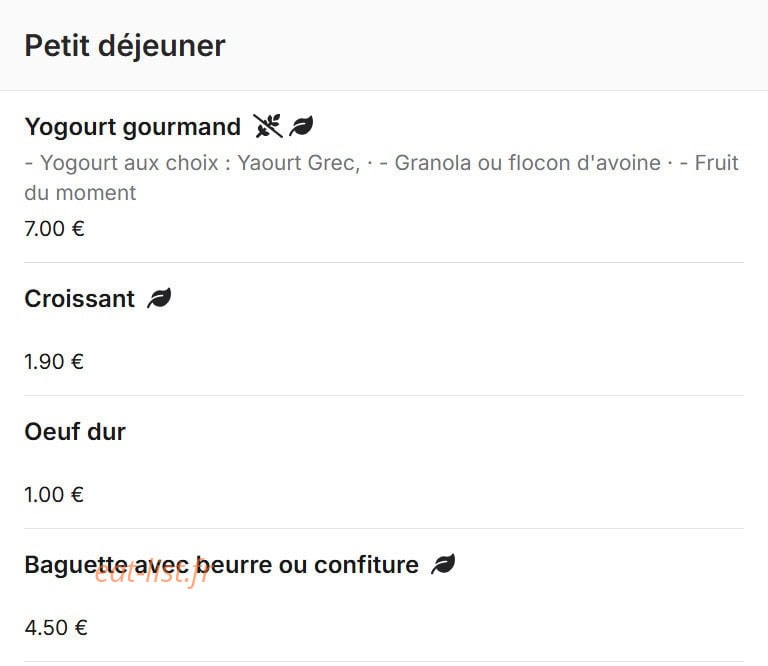Click the 1.00 € Oeuf dur price
The height and width of the screenshot is (666, 768).
(54, 495)
